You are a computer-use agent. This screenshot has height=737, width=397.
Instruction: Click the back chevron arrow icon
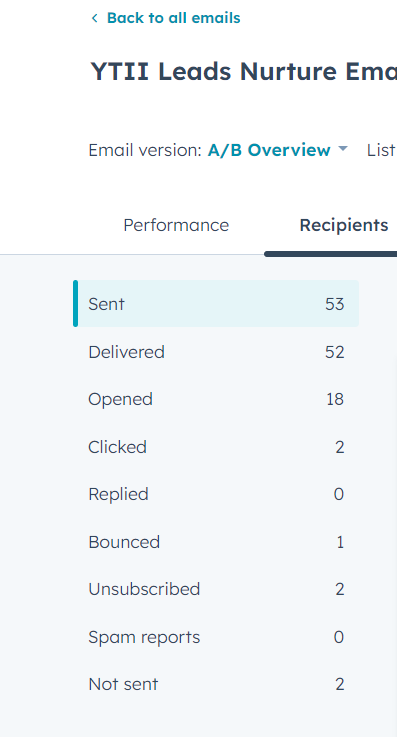(94, 18)
